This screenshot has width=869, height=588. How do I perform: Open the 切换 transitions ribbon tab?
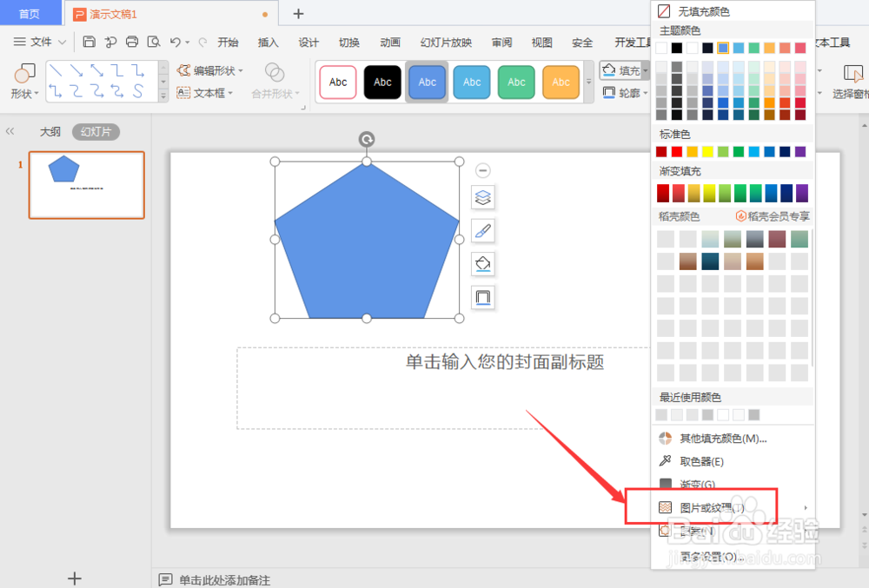[349, 43]
